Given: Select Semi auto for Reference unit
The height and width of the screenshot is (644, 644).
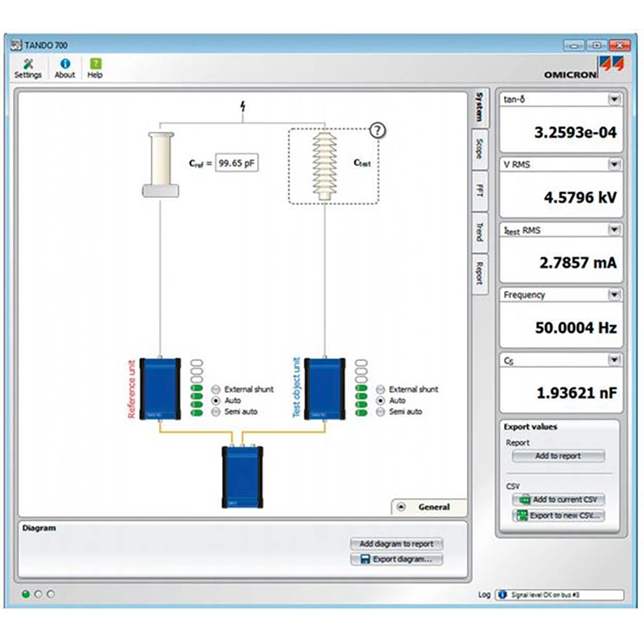Looking at the screenshot, I should (x=216, y=412).
